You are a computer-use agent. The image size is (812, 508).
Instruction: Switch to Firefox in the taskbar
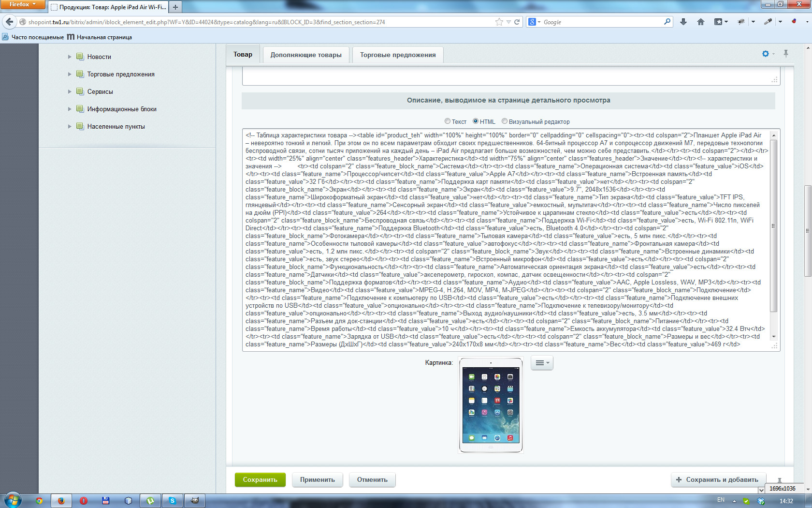tap(61, 501)
